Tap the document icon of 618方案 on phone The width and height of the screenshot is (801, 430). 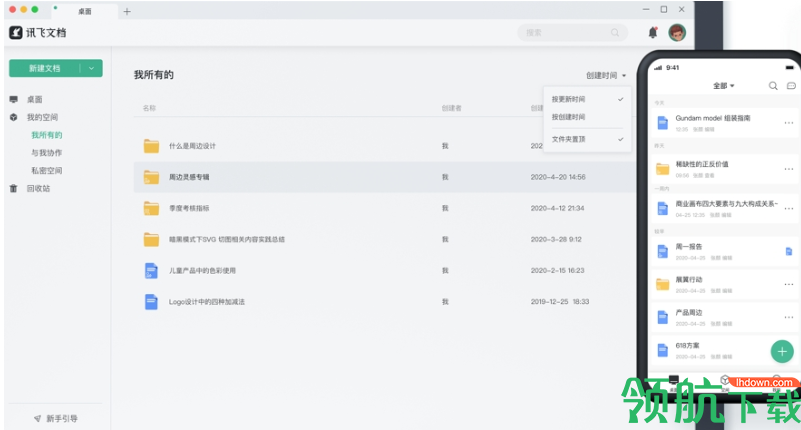click(663, 350)
